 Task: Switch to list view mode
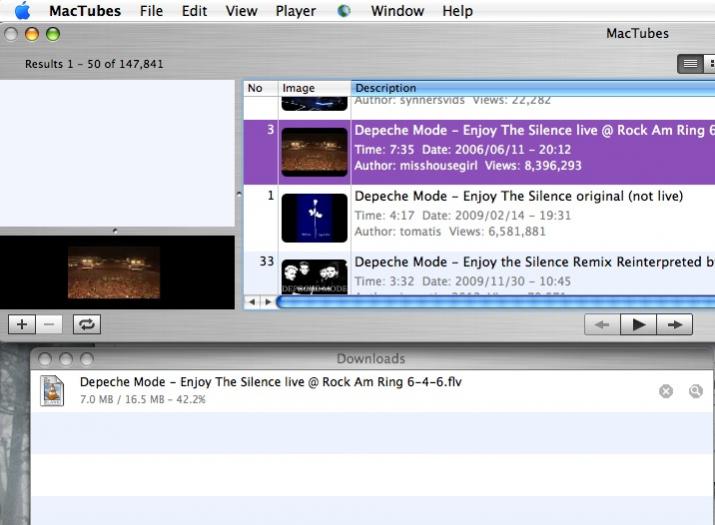pyautogui.click(x=690, y=64)
